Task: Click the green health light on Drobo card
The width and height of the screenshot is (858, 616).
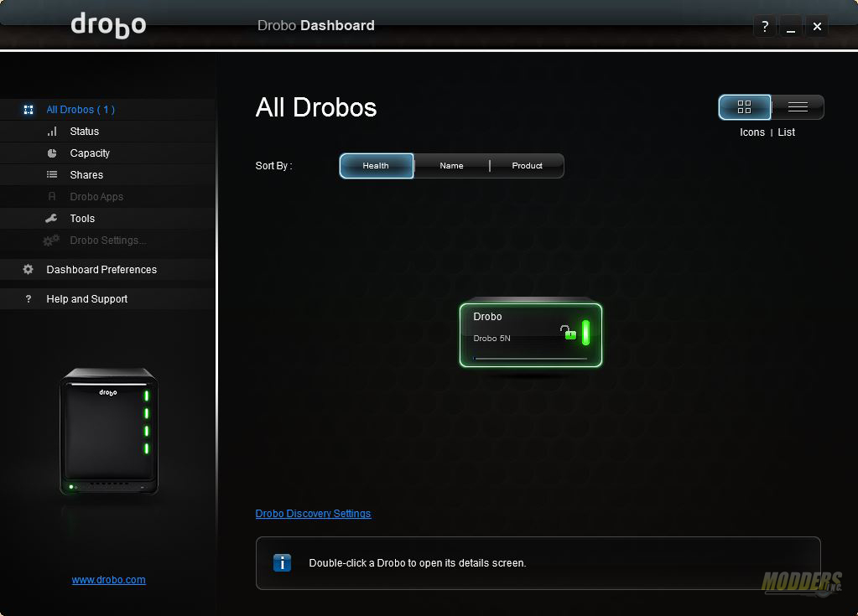Action: [x=585, y=333]
